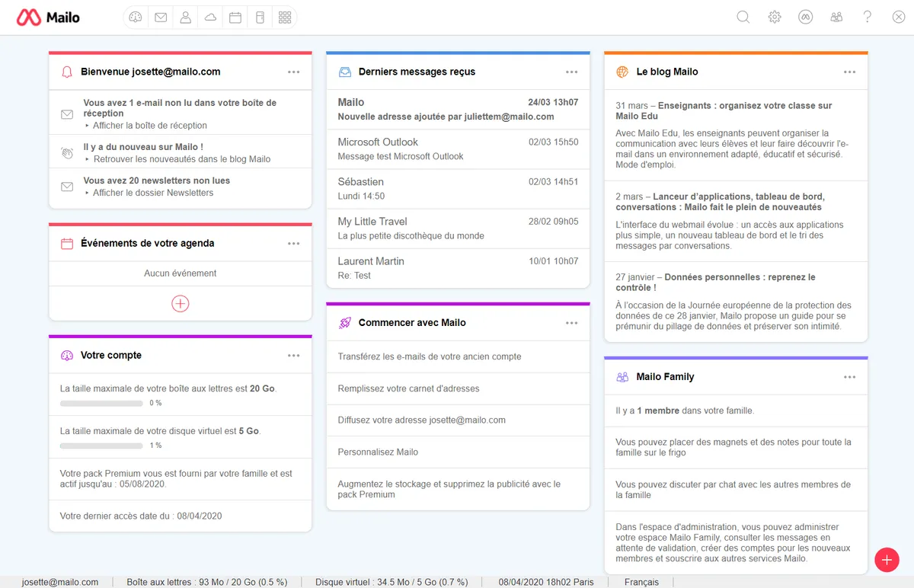Open Laurent Martin's Re: Test message
This screenshot has height=588, width=914.
point(458,268)
